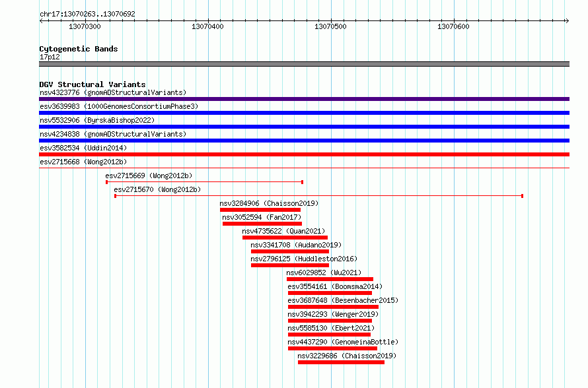Open esv2715670 Wong2012b label
The height and width of the screenshot is (388, 588).
(157, 189)
